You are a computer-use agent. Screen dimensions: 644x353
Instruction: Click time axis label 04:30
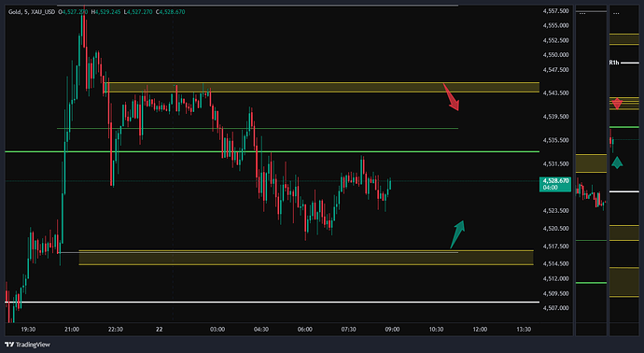click(x=261, y=329)
